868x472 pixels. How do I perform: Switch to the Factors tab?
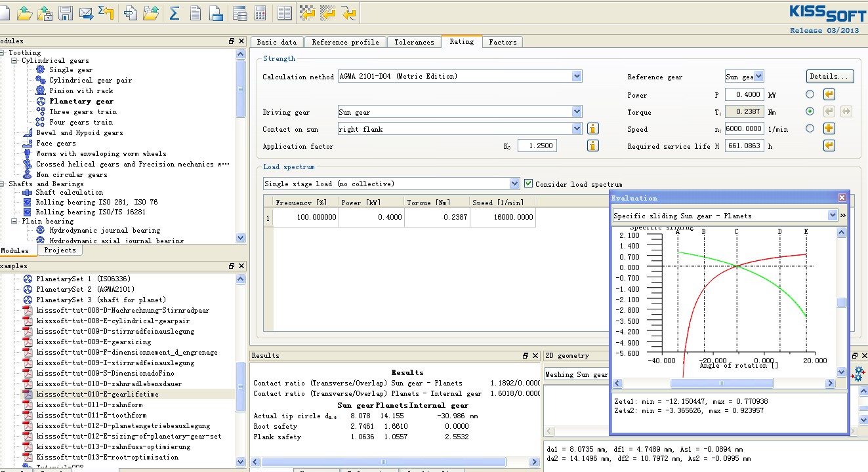[x=503, y=42]
